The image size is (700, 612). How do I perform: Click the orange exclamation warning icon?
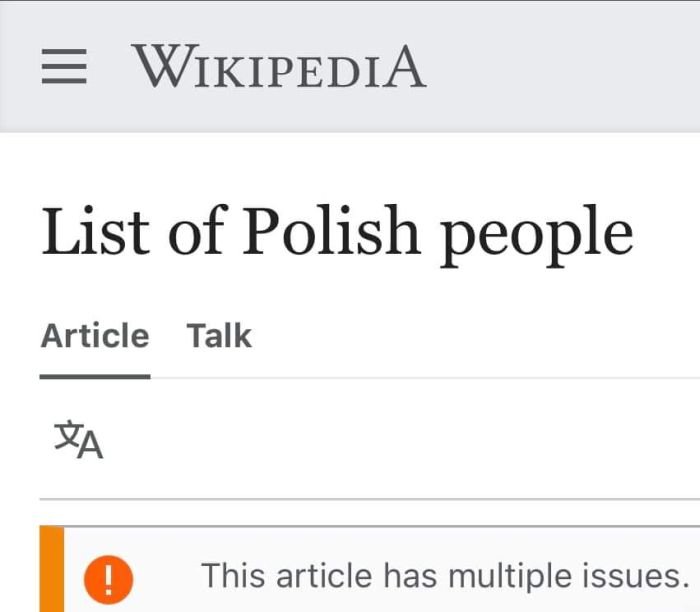point(109,577)
